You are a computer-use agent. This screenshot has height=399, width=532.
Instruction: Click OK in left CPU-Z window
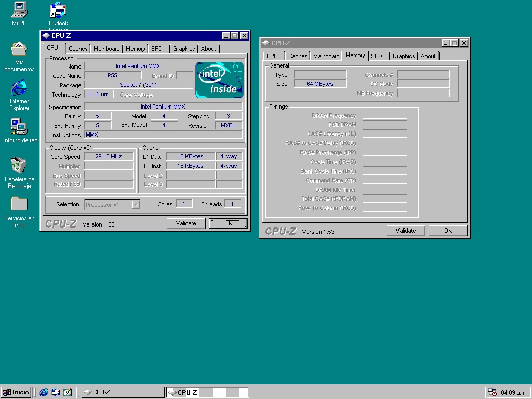point(228,223)
